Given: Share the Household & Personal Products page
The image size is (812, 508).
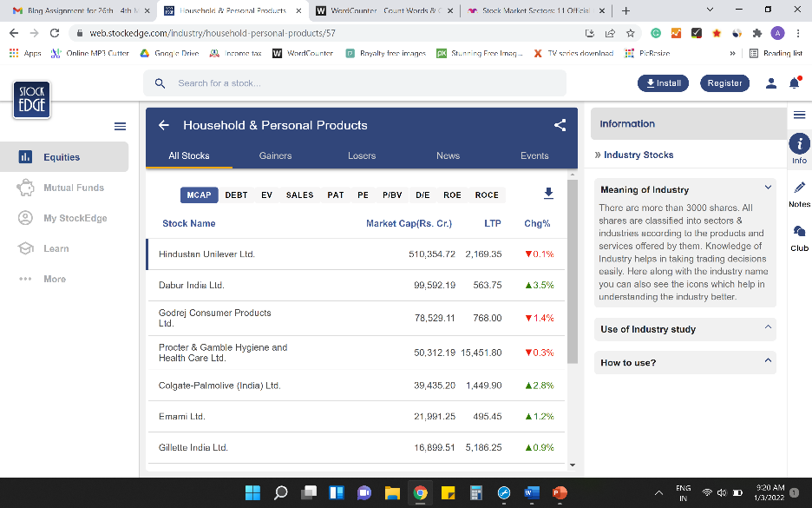Looking at the screenshot, I should (560, 125).
